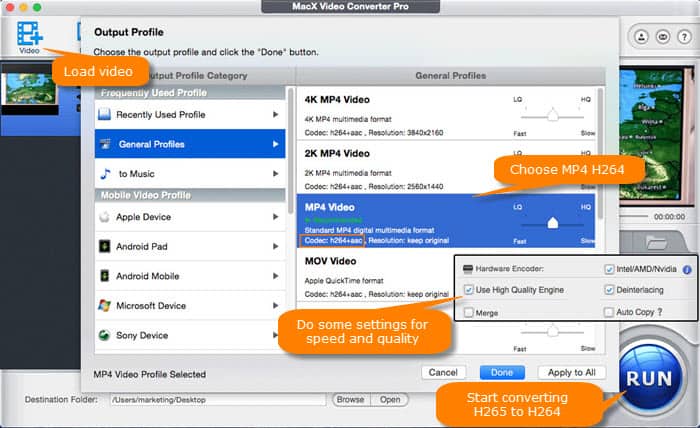Click the Apple Device icon
Viewport: 700px width, 428px height.
[104, 217]
